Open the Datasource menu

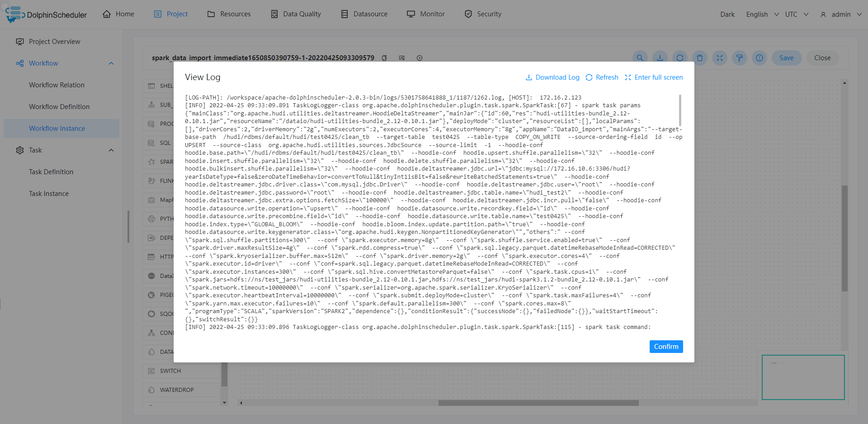[x=364, y=14]
